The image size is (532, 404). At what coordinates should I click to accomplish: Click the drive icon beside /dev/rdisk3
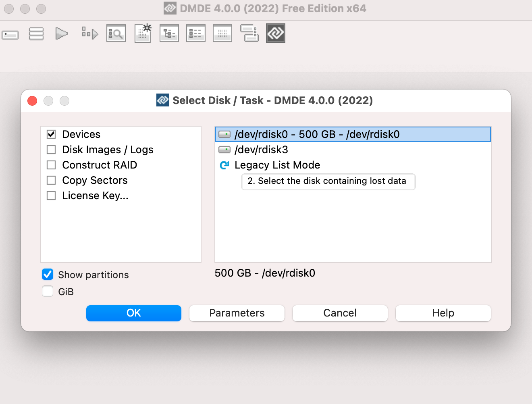(224, 150)
